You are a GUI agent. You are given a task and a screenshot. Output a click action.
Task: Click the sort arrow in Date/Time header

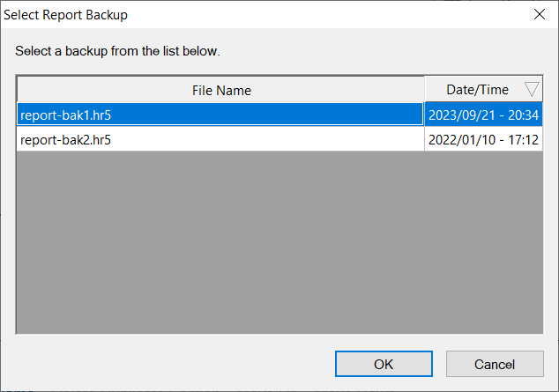532,89
